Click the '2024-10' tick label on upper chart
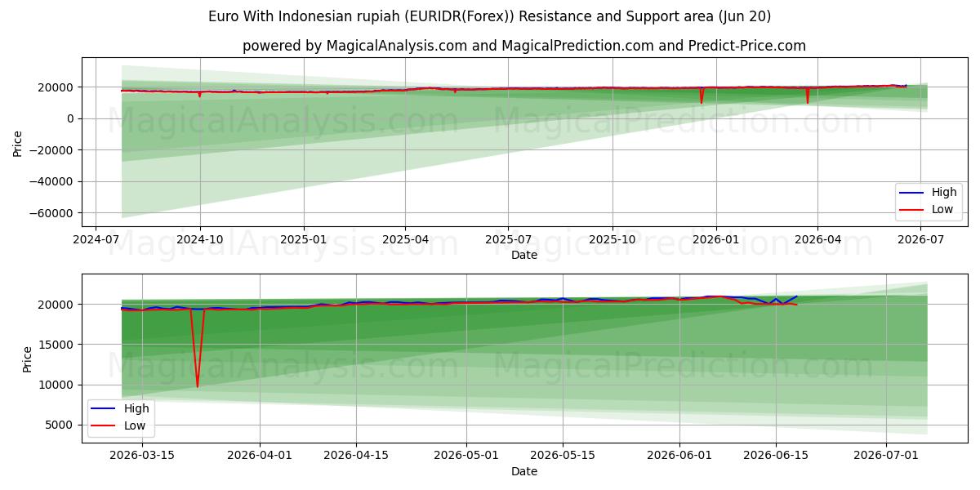This screenshot has width=980, height=490. coord(200,239)
